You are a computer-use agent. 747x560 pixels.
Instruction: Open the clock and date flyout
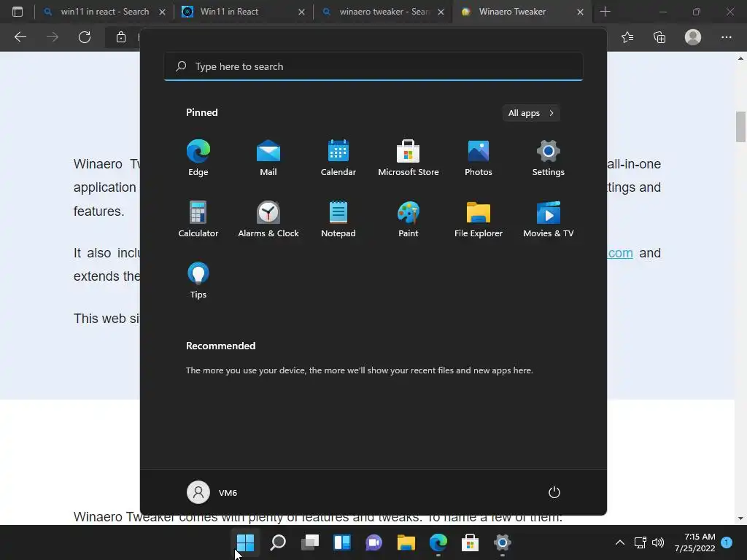[x=695, y=542]
